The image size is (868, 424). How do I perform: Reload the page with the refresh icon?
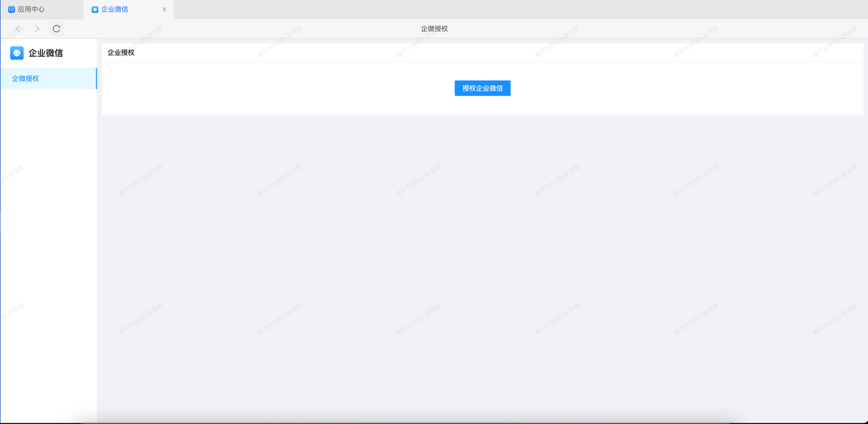56,29
